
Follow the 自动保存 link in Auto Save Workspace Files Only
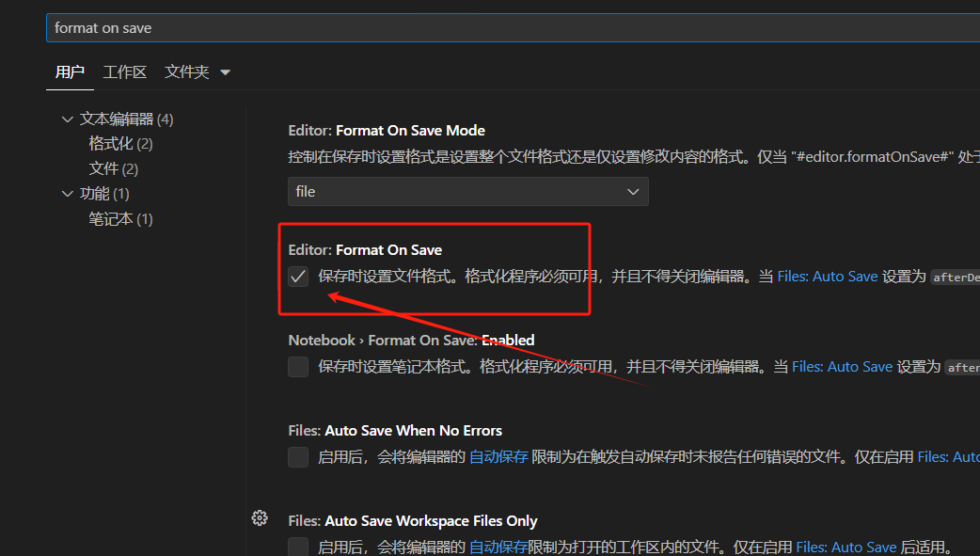point(498,548)
